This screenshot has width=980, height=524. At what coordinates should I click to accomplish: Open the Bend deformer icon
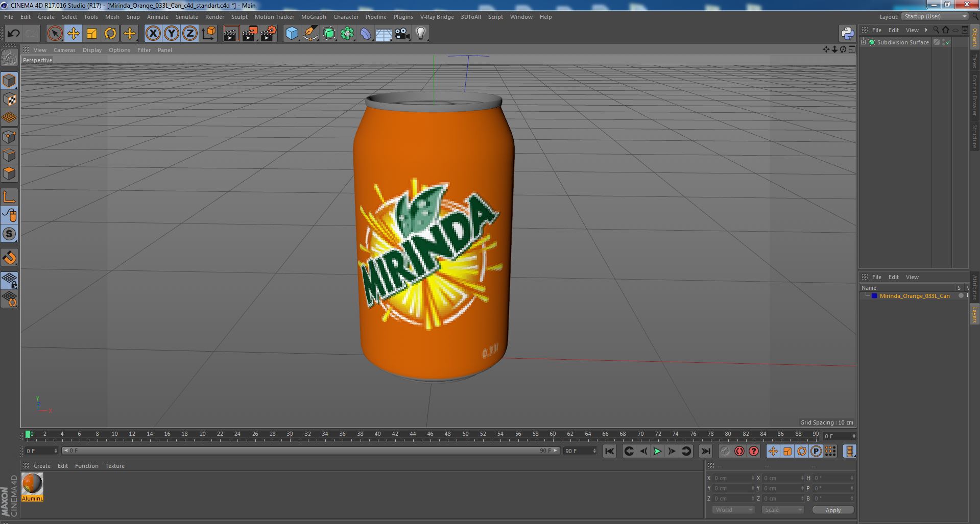click(366, 34)
